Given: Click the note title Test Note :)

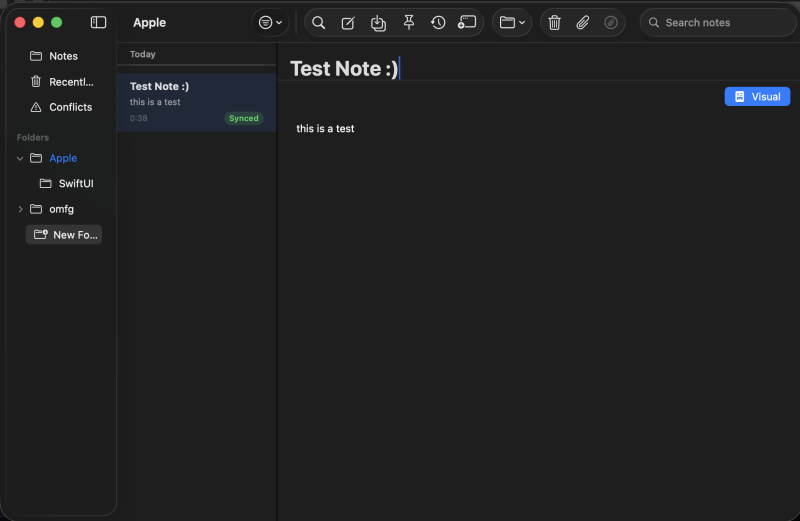Looking at the screenshot, I should (344, 68).
